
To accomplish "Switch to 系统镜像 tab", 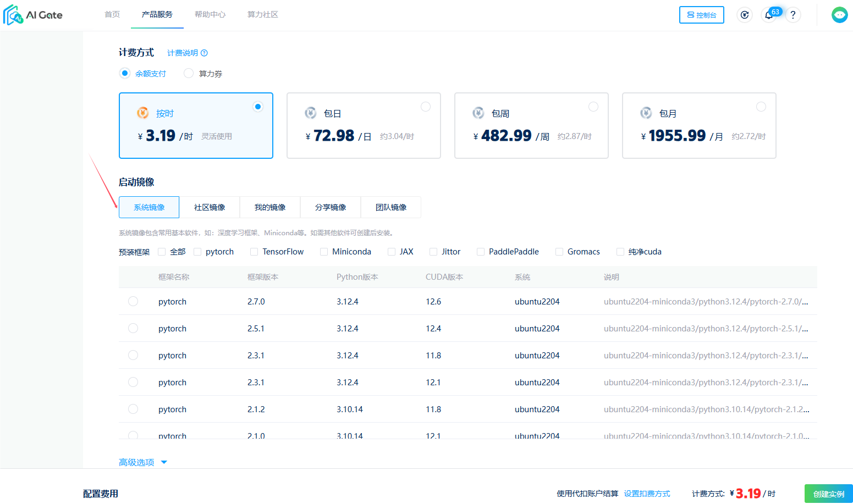I will [x=149, y=207].
